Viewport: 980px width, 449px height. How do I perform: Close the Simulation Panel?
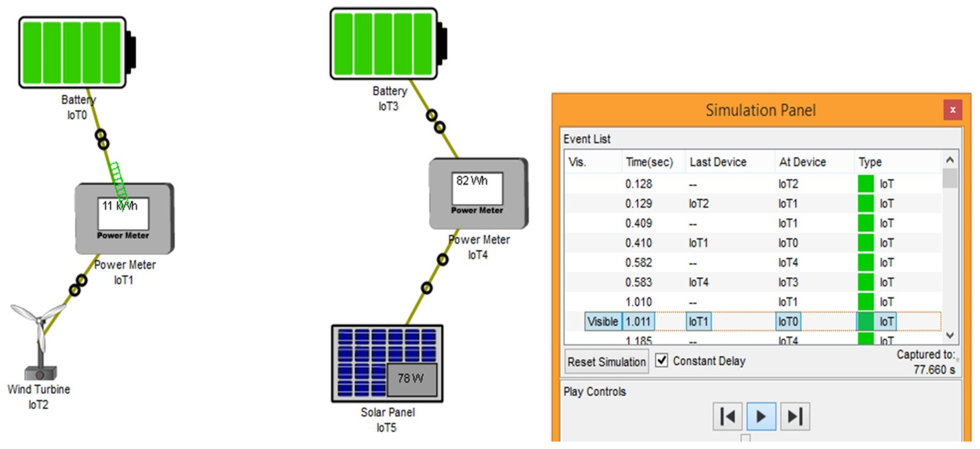[953, 110]
